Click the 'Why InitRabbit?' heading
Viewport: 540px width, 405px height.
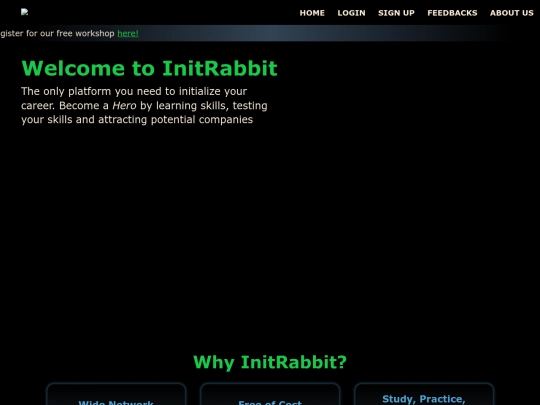[x=270, y=362]
